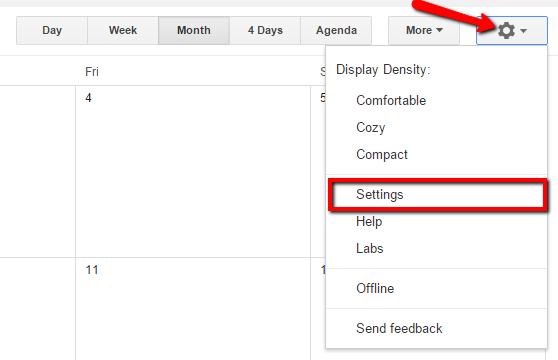Image resolution: width=558 pixels, height=360 pixels.
Task: Select Friday the 4th cell
Action: pyautogui.click(x=193, y=171)
